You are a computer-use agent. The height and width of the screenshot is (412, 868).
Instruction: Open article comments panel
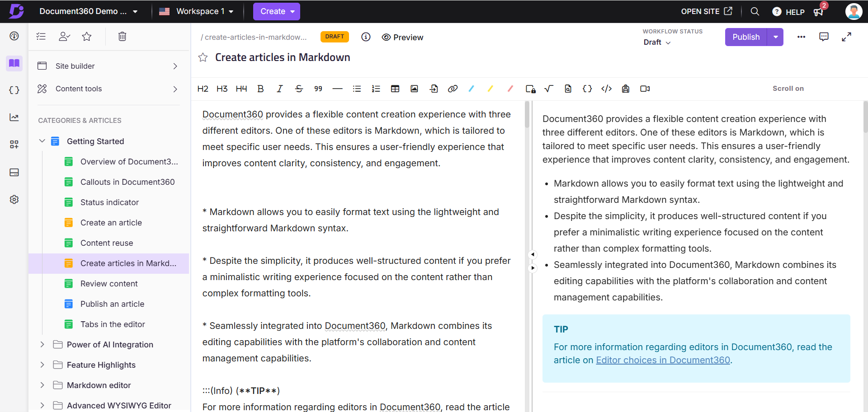(824, 37)
